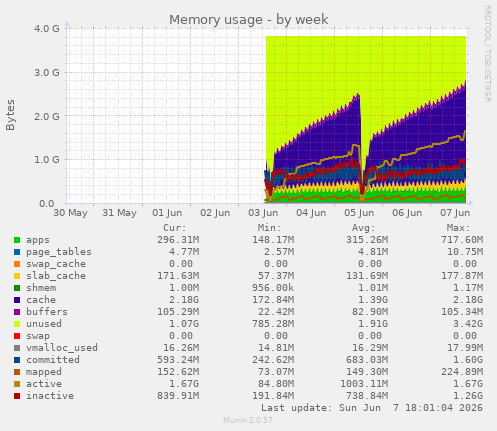Screen dimensions: 497x431
Task: Click the cache average value 1.39G
Action: (x=373, y=300)
